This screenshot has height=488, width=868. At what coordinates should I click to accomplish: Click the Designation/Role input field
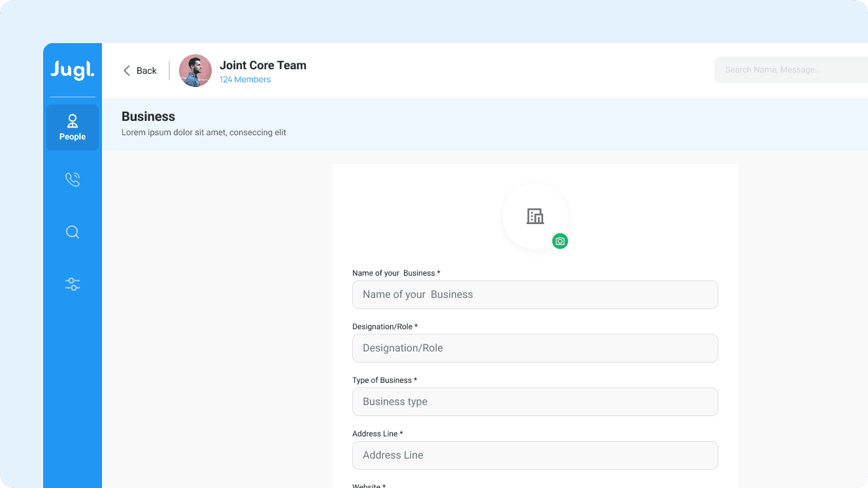[535, 348]
